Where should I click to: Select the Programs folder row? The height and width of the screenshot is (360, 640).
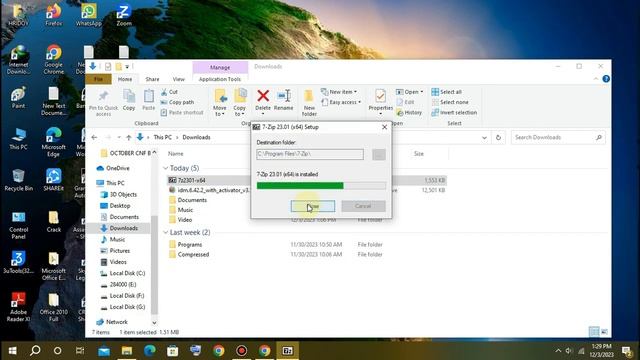coord(307,244)
